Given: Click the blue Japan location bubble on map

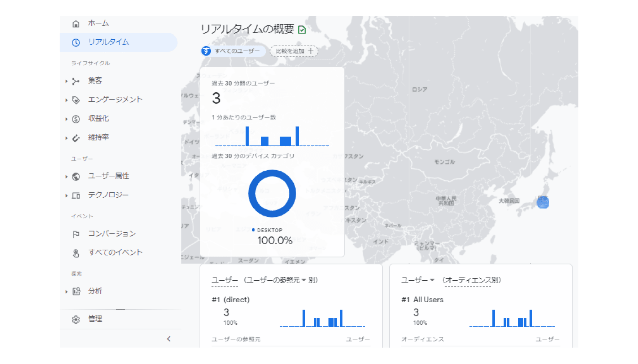Looking at the screenshot, I should (x=543, y=202).
